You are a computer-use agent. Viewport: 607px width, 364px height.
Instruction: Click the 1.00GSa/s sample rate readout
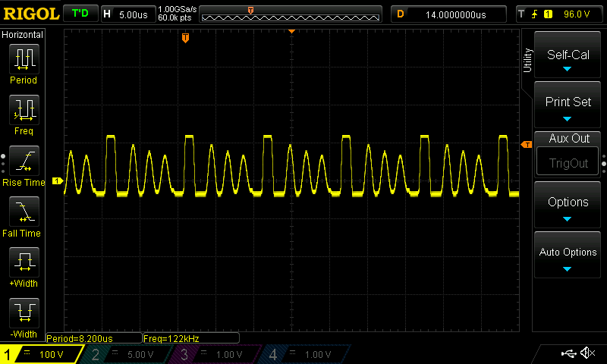(x=178, y=9)
